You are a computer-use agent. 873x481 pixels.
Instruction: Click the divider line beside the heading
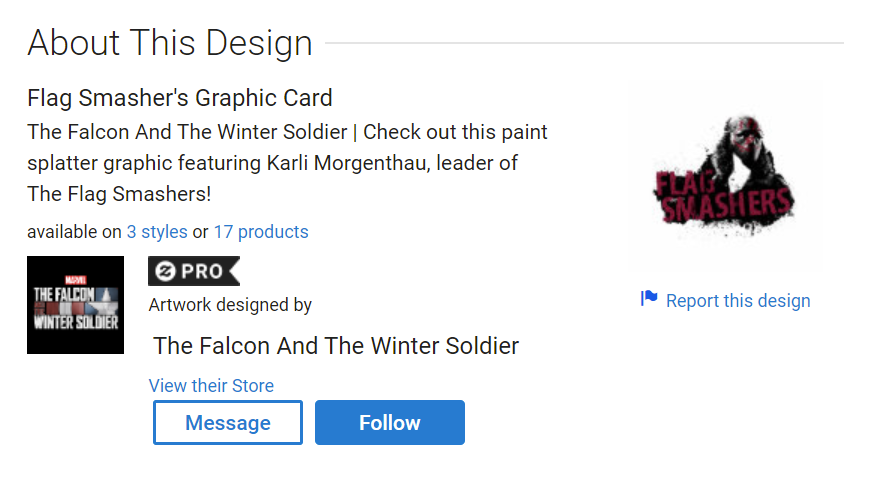[x=584, y=44]
